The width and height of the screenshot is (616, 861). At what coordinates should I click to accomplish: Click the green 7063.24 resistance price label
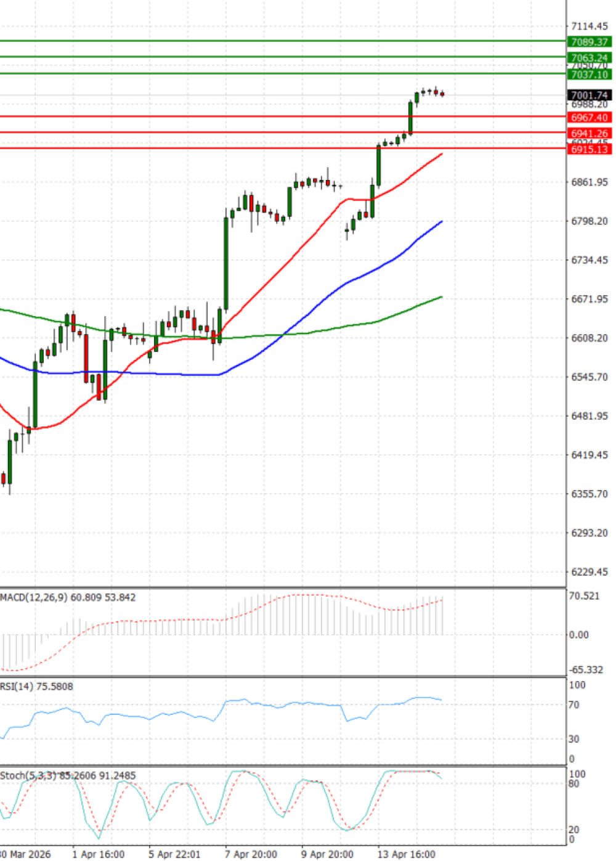point(589,58)
